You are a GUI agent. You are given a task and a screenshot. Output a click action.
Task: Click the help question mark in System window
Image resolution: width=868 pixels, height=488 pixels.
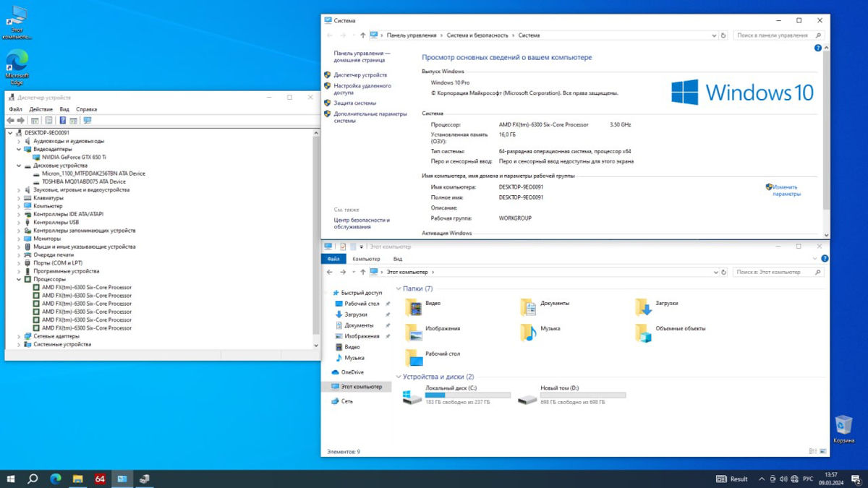[818, 48]
